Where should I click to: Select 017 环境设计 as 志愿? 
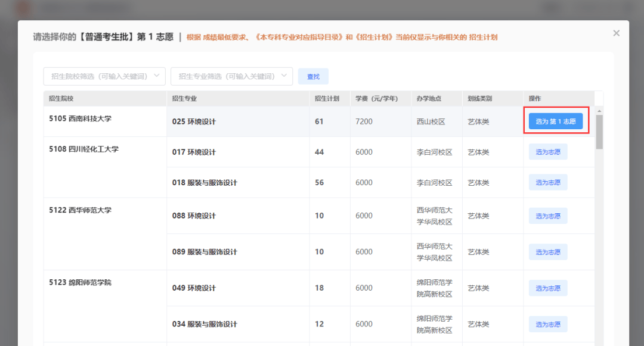[x=547, y=152]
